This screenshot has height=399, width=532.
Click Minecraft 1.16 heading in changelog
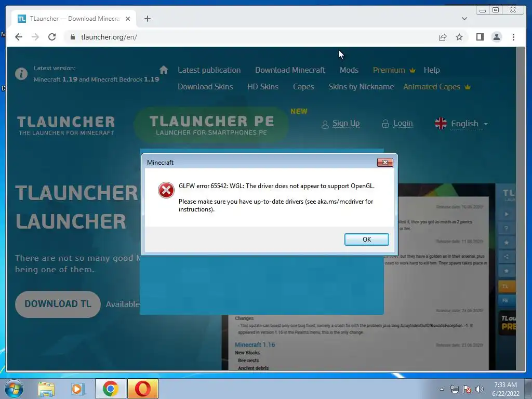pos(255,345)
